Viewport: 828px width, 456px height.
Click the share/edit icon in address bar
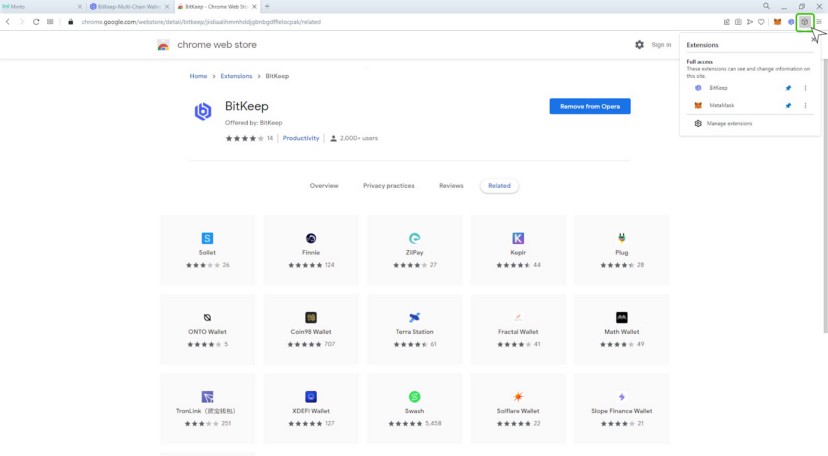tap(727, 22)
